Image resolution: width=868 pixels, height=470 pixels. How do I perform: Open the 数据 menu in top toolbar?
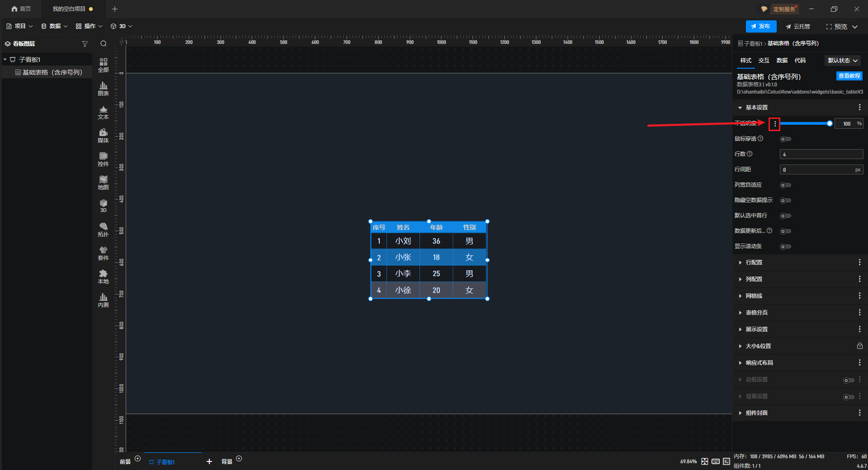coord(54,26)
